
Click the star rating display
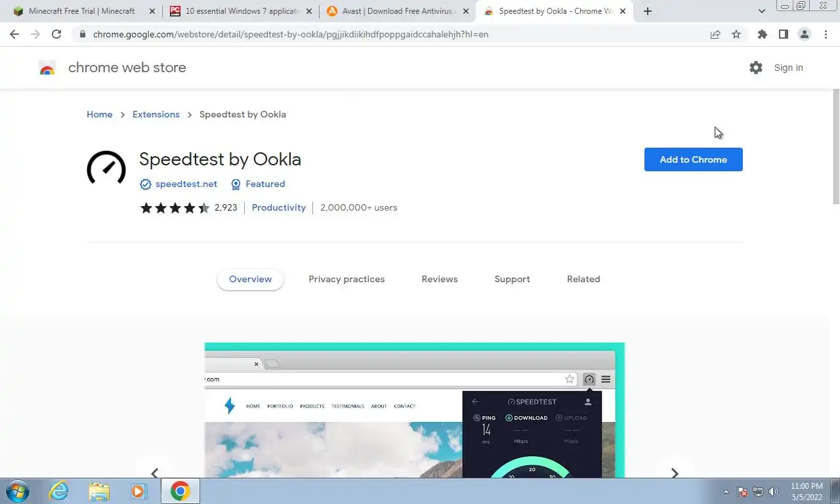[x=175, y=208]
